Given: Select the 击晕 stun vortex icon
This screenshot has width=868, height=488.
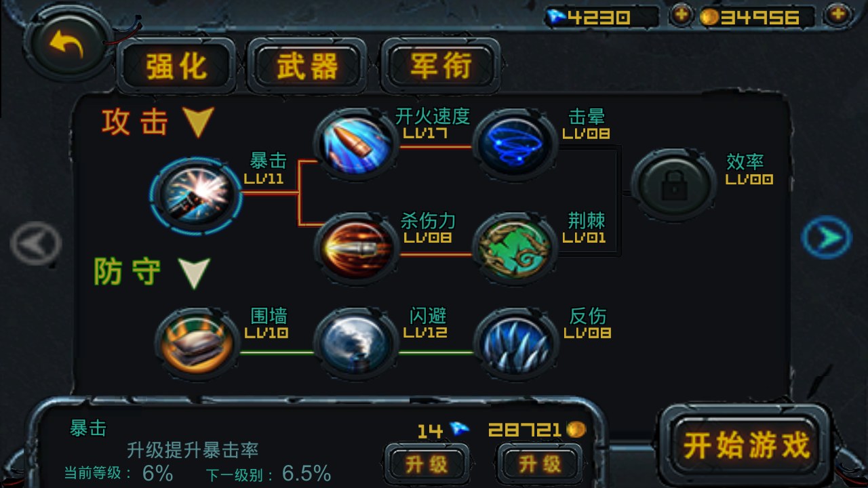Looking at the screenshot, I should coord(516,145).
